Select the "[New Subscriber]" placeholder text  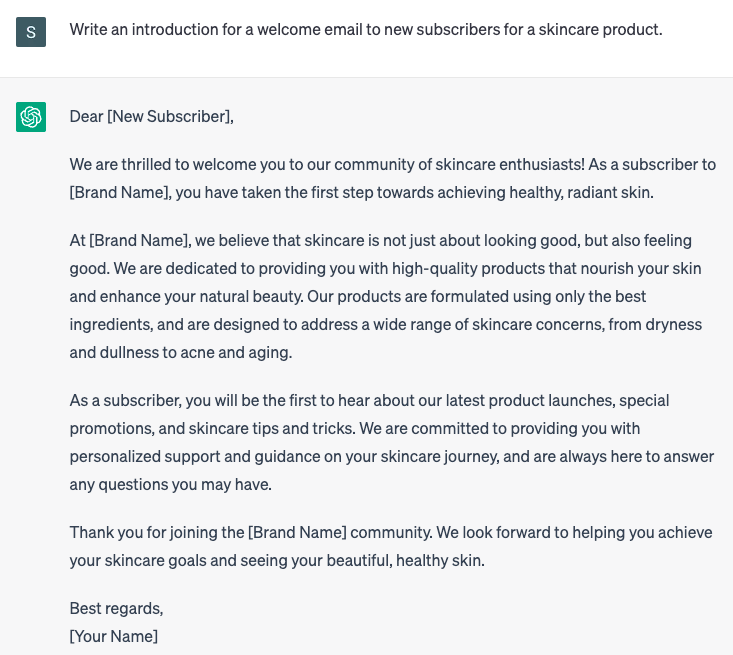(x=169, y=117)
